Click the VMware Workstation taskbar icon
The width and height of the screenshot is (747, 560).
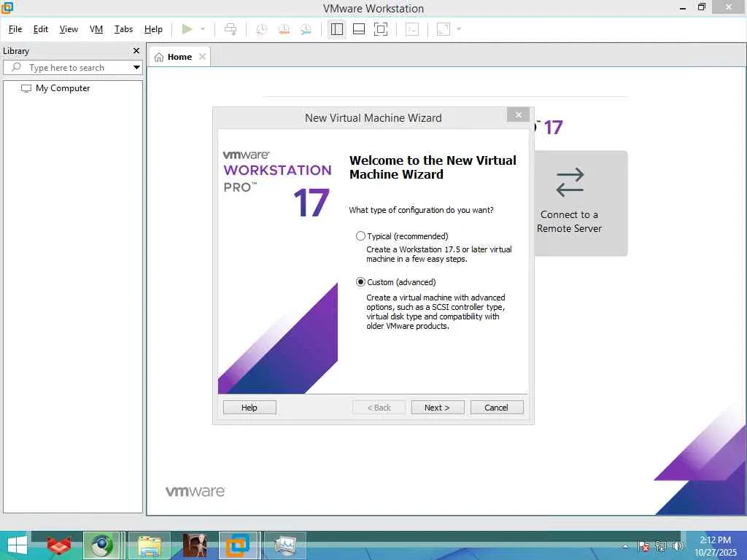coord(238,545)
